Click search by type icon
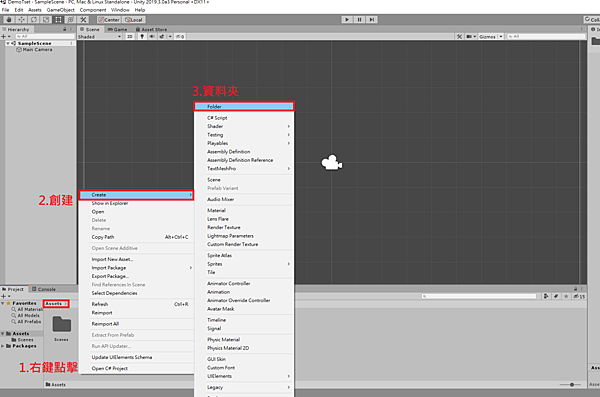 [x=546, y=296]
